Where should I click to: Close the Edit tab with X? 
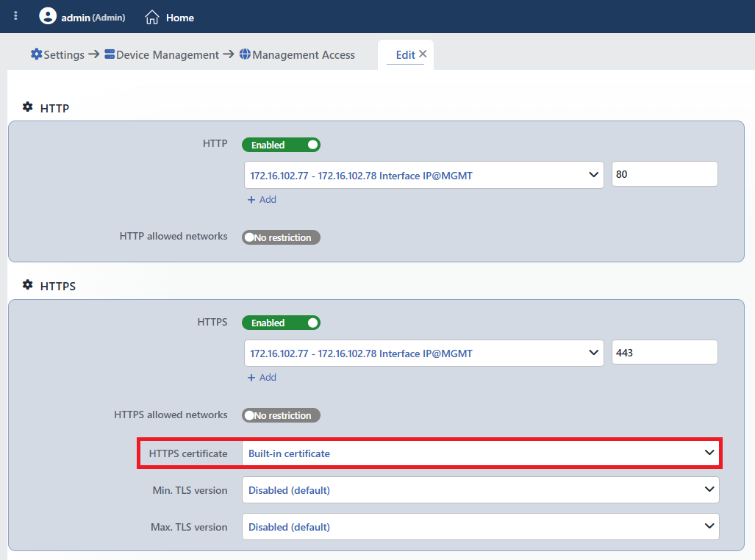(423, 54)
